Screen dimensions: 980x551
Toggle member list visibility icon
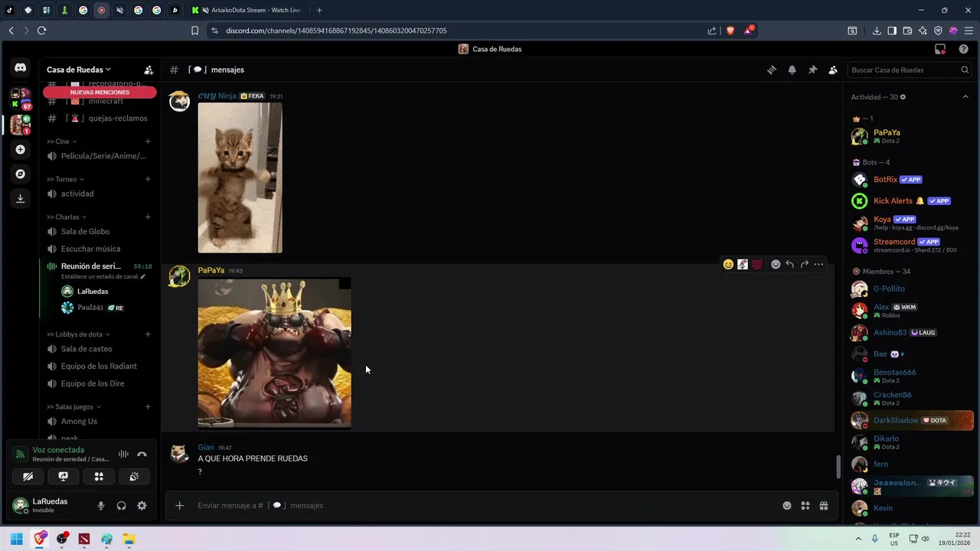[833, 70]
